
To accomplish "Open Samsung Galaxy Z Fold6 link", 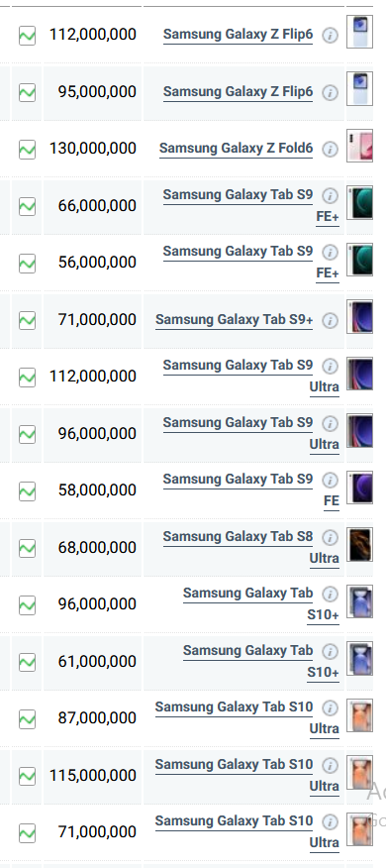I will [x=237, y=149].
